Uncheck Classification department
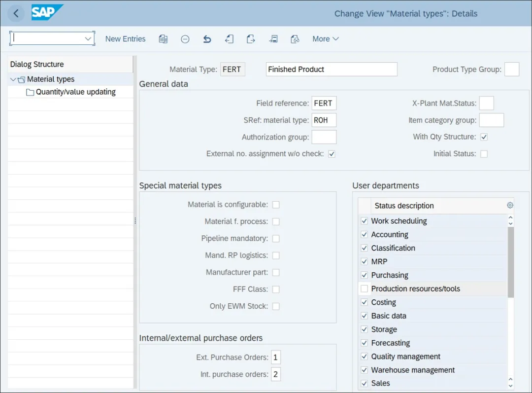 pyautogui.click(x=364, y=248)
